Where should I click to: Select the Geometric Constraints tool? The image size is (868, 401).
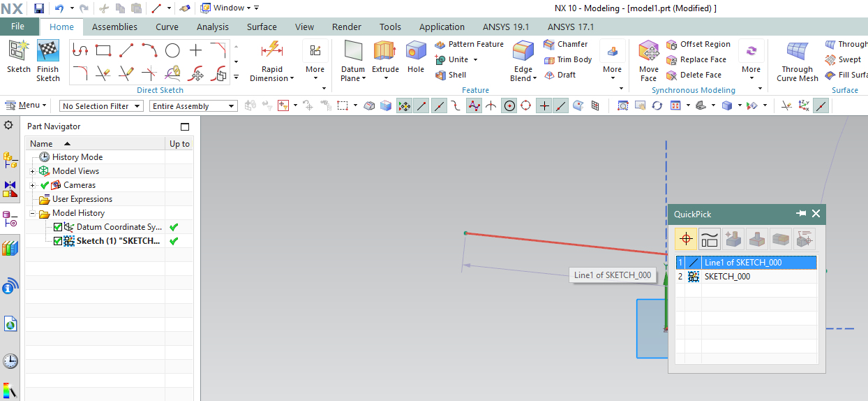(172, 73)
